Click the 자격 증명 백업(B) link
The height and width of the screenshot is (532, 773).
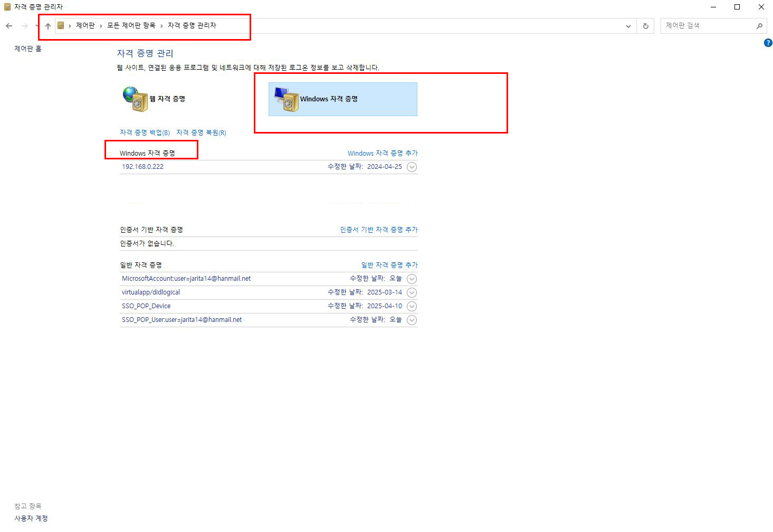145,132
